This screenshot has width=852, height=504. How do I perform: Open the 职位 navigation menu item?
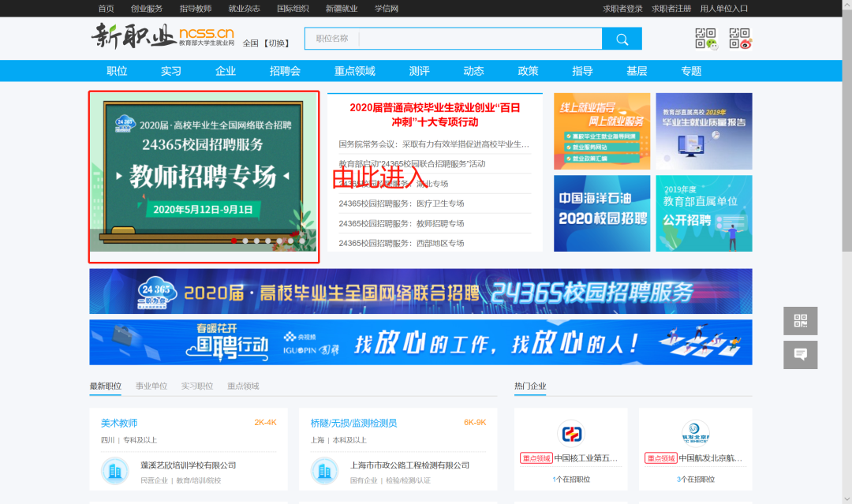(x=117, y=71)
